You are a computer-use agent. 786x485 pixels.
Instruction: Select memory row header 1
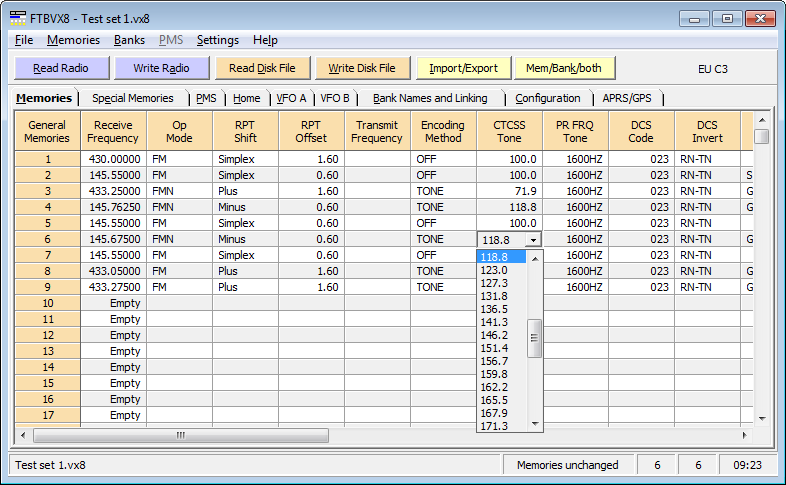(48, 159)
